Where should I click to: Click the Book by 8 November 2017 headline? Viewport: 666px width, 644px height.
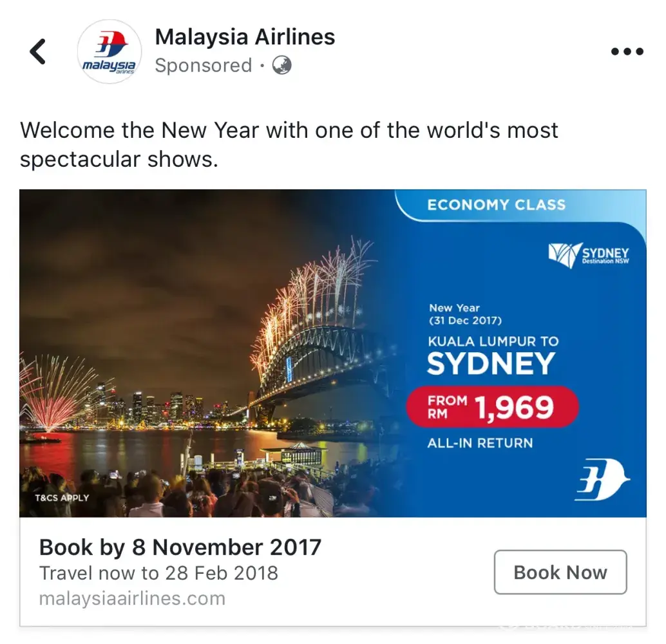tap(180, 547)
